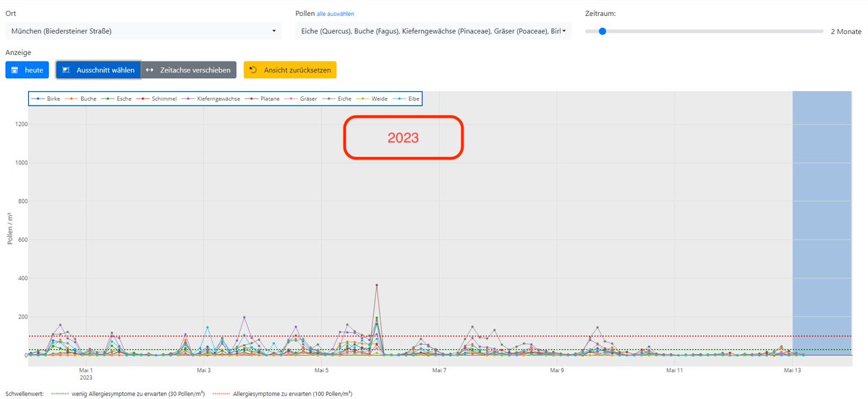The height and width of the screenshot is (399, 868).
Task: Toggle Eibe series in the legend
Action: 407,98
